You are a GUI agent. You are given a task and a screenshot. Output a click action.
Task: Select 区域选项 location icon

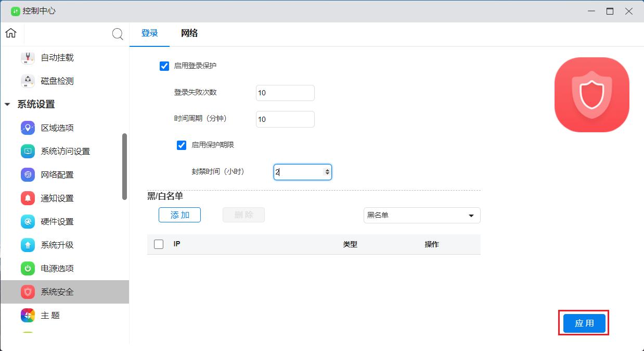click(x=28, y=128)
